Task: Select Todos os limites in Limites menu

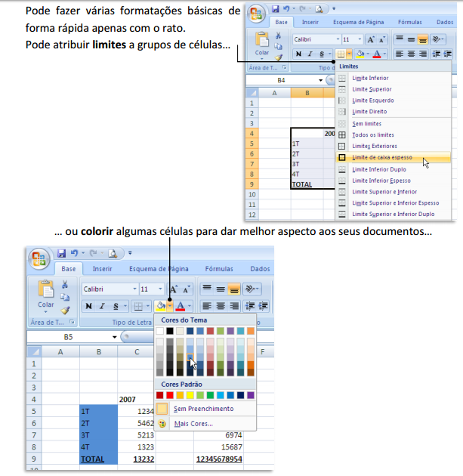Action: click(x=374, y=134)
